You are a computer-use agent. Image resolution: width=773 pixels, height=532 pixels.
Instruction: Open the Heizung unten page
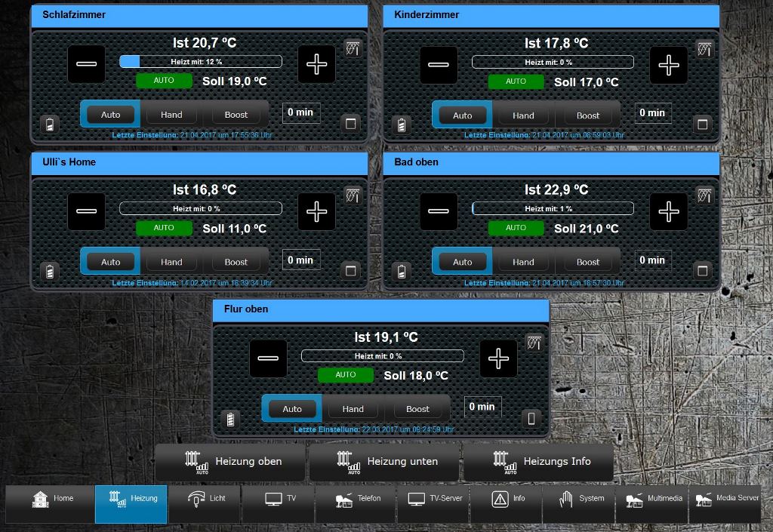384,462
